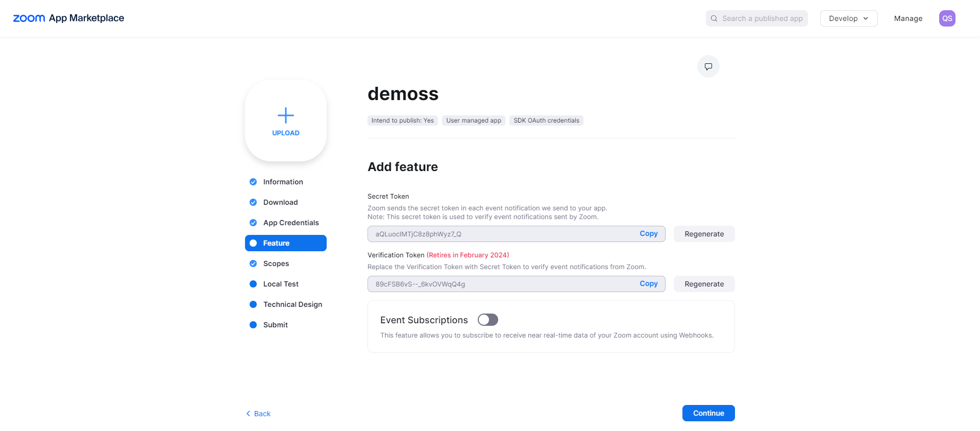Click the feedback chat bubble icon
The height and width of the screenshot is (431, 980).
(708, 66)
